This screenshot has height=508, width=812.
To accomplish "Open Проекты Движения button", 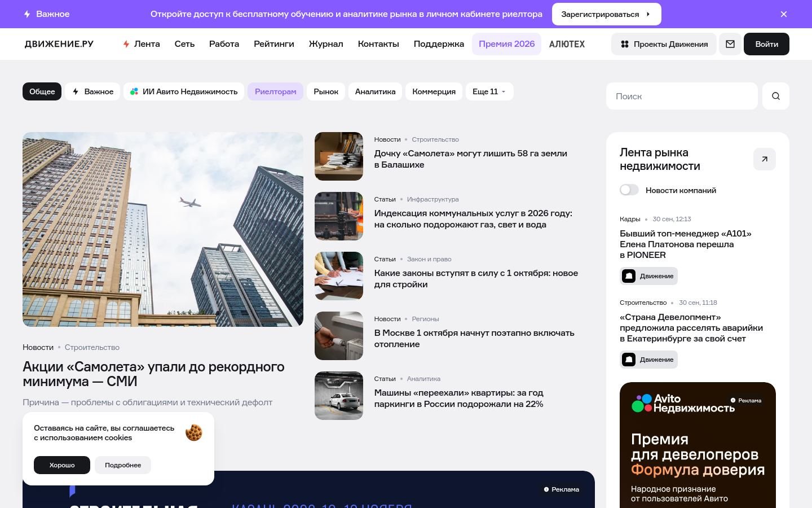I will pos(664,44).
